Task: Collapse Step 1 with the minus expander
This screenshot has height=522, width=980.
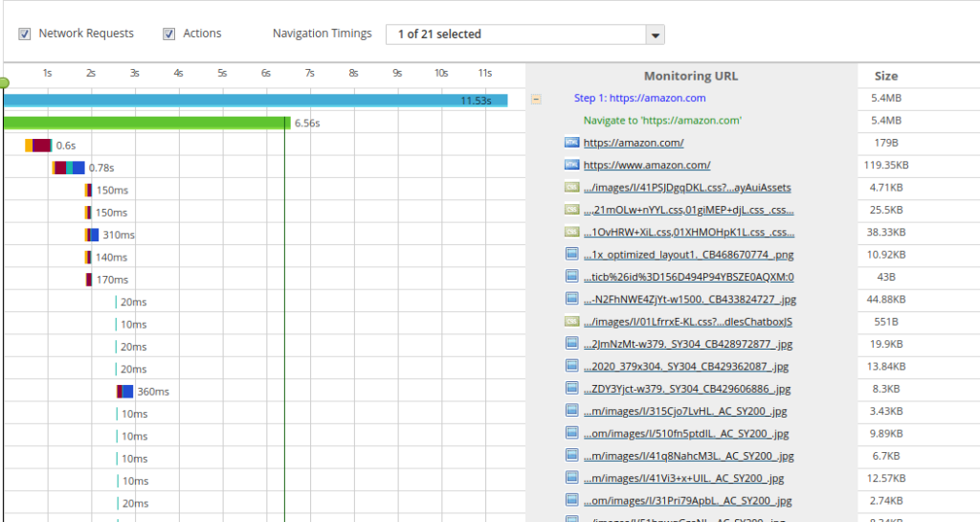Action: (x=536, y=98)
